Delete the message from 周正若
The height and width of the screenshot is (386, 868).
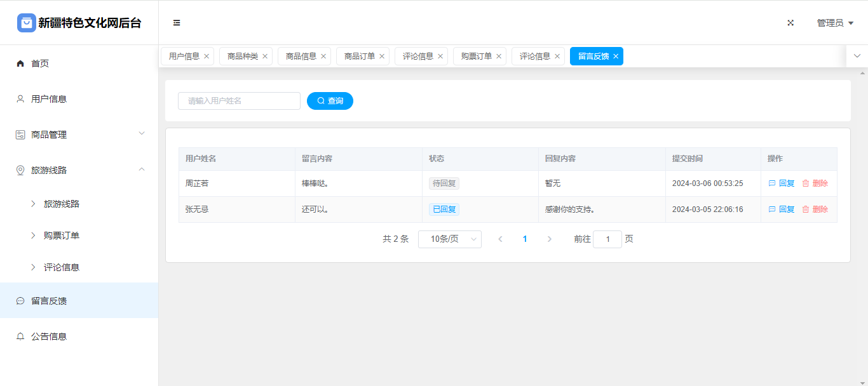click(815, 183)
